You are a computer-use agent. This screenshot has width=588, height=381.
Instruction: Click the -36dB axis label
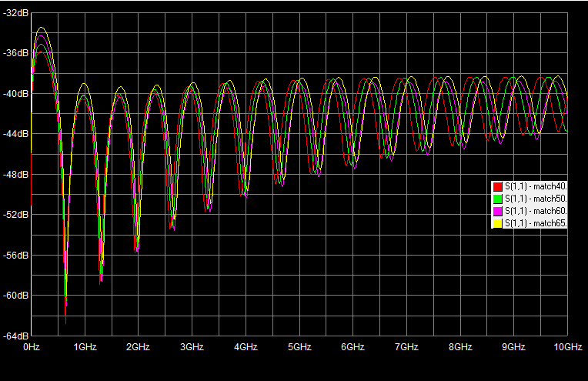15,53
